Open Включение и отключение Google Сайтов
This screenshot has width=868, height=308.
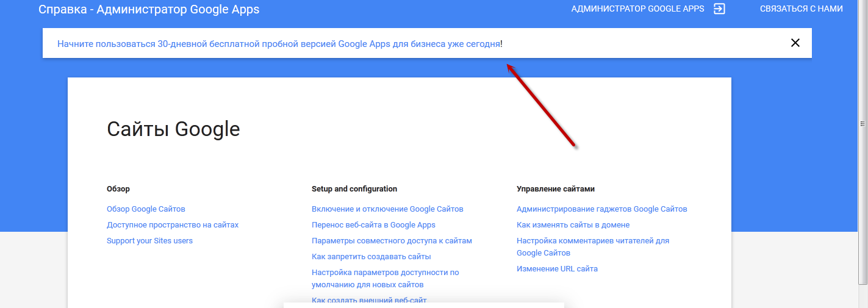387,209
